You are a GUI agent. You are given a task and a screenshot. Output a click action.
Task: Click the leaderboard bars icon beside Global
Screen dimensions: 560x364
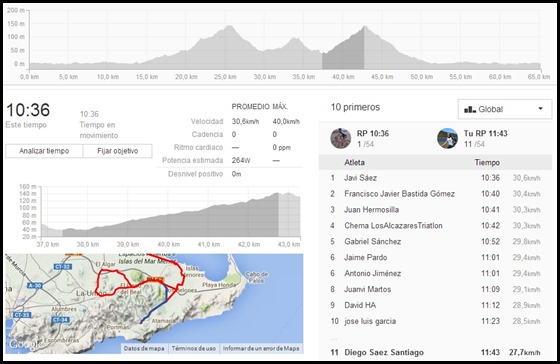470,109
